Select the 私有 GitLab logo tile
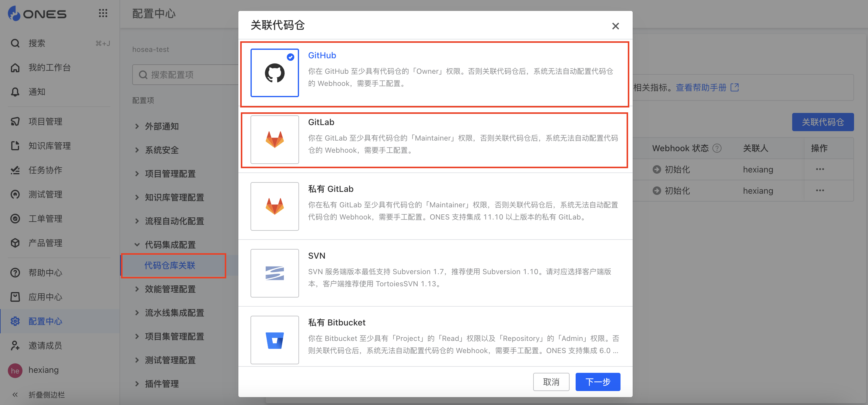Viewport: 868px width, 405px height. [274, 206]
